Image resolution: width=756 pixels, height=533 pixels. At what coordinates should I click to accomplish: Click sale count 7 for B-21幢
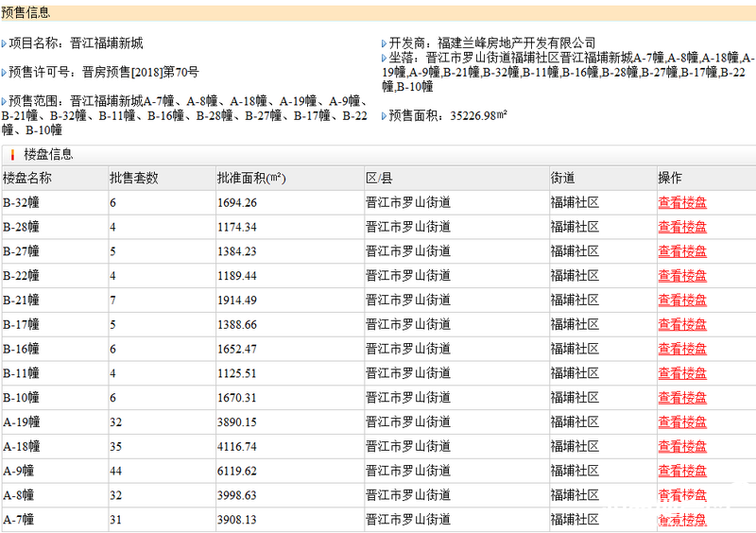coord(112,301)
